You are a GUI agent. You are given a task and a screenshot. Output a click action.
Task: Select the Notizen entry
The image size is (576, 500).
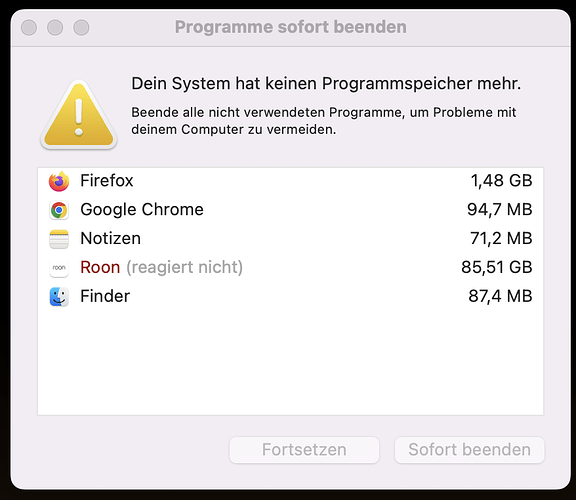click(x=290, y=238)
